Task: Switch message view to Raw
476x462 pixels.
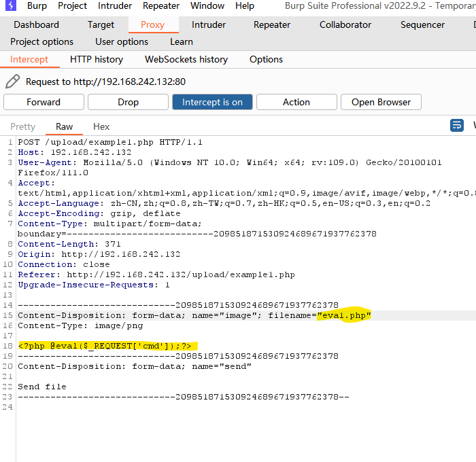Action: pyautogui.click(x=64, y=126)
